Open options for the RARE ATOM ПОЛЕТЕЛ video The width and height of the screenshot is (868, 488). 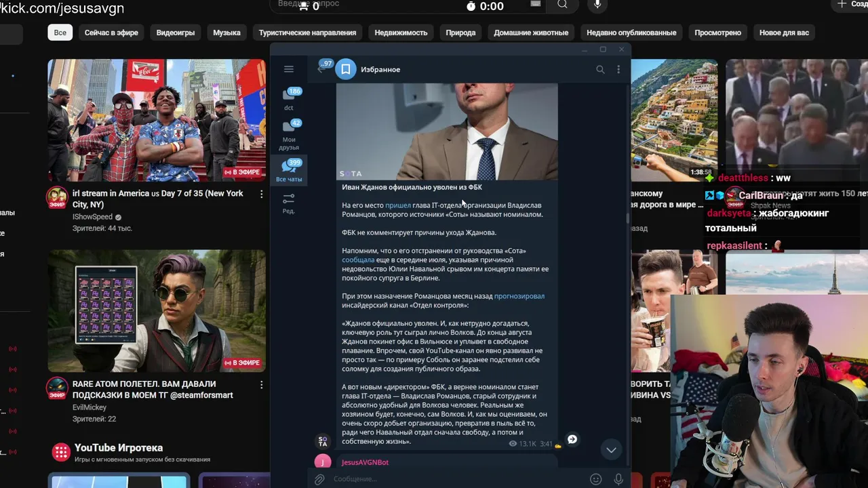[261, 384]
